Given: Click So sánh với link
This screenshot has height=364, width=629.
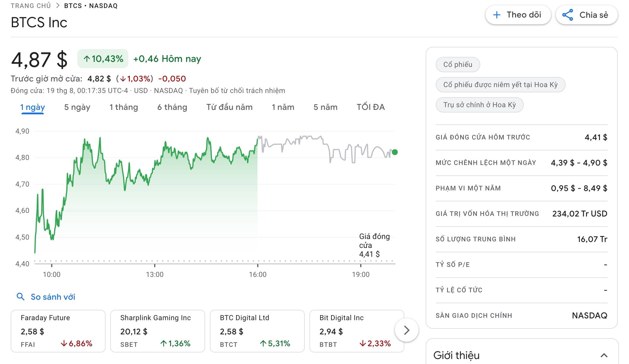Looking at the screenshot, I should coord(53,297).
